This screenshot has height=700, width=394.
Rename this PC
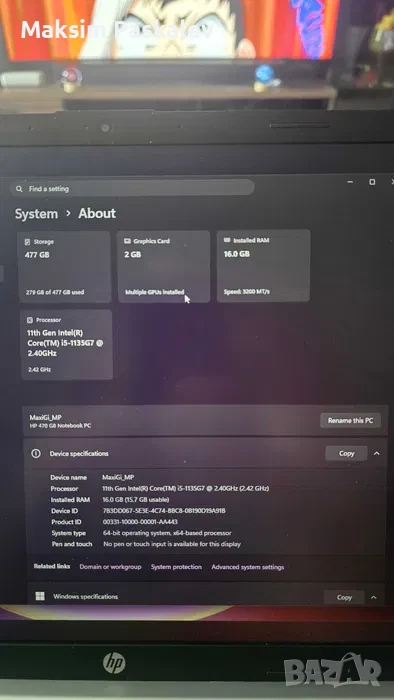click(x=350, y=421)
